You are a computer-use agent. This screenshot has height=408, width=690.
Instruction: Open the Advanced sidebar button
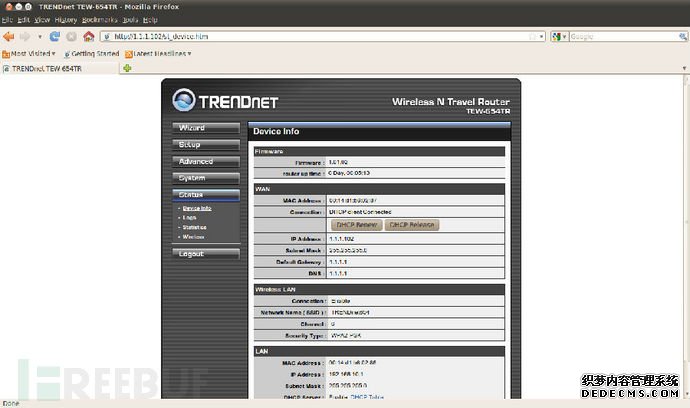click(x=206, y=162)
